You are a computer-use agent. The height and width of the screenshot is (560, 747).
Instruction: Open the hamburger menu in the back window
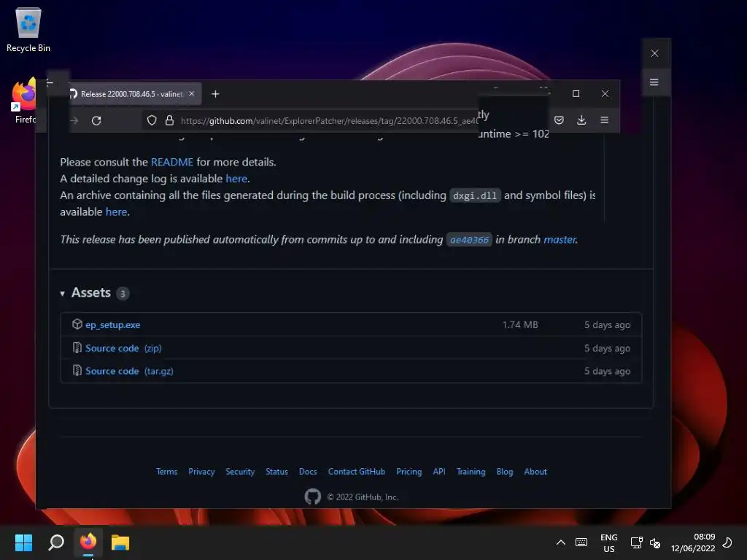654,82
